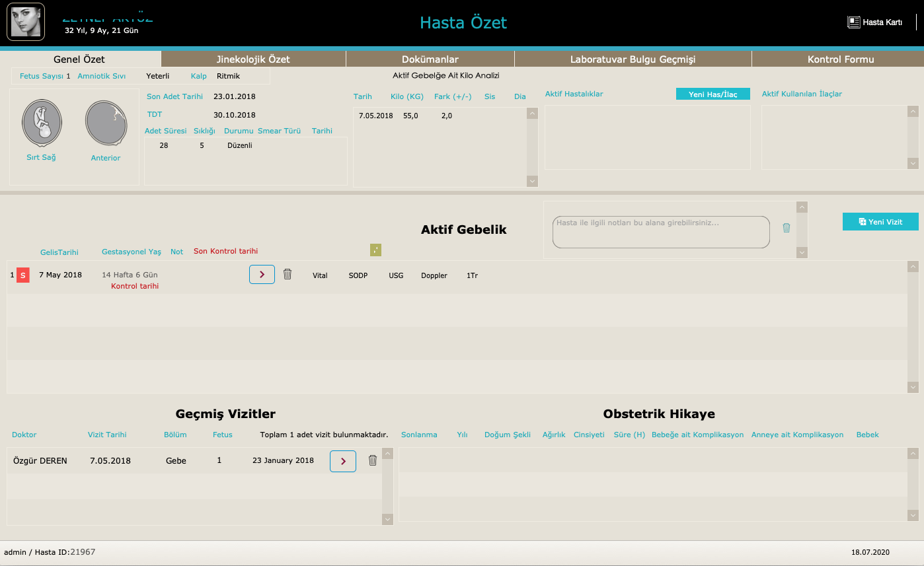
Task: Open the Hasta Kartı card icon
Action: tap(853, 22)
